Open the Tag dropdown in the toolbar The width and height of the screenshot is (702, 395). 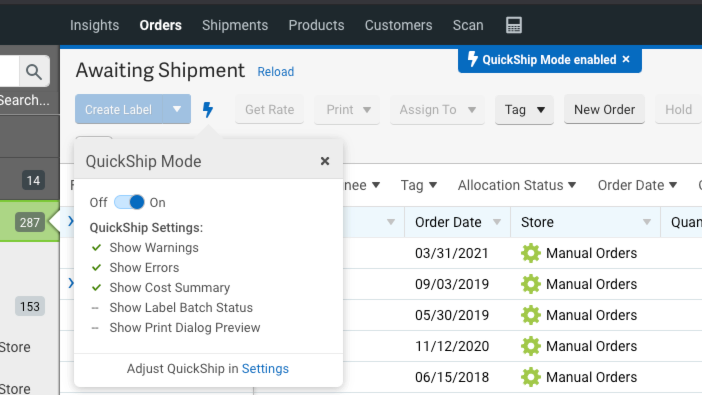pos(524,110)
